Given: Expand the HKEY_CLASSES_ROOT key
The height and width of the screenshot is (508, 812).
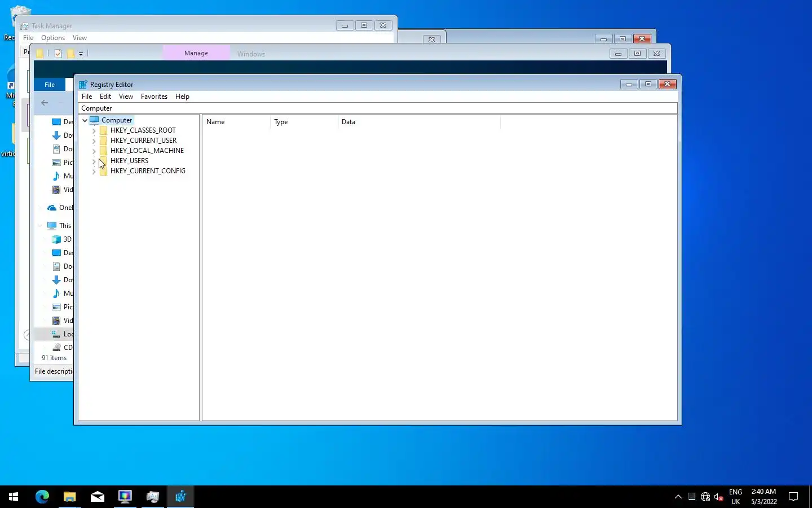Looking at the screenshot, I should (94, 130).
